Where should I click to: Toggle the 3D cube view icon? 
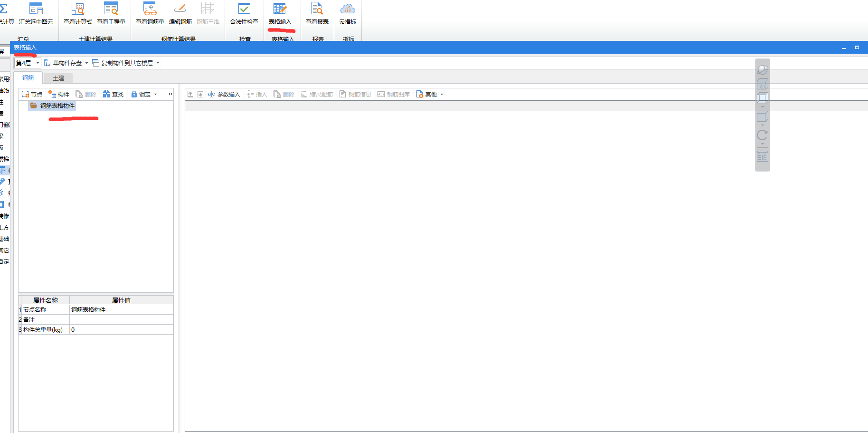tap(763, 85)
